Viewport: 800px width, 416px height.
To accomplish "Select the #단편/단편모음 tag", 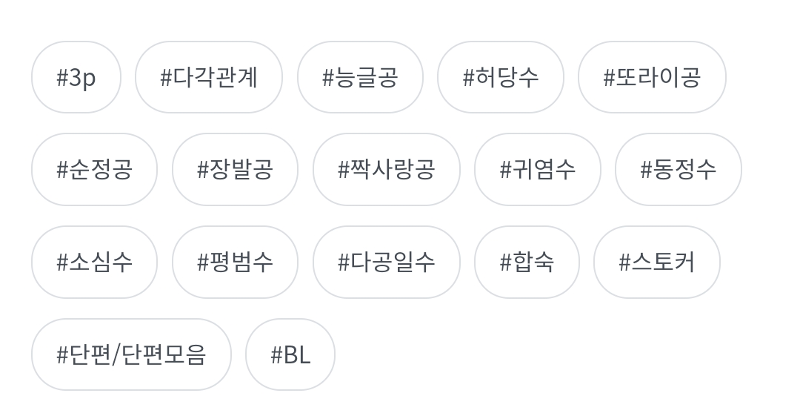I will coord(131,354).
